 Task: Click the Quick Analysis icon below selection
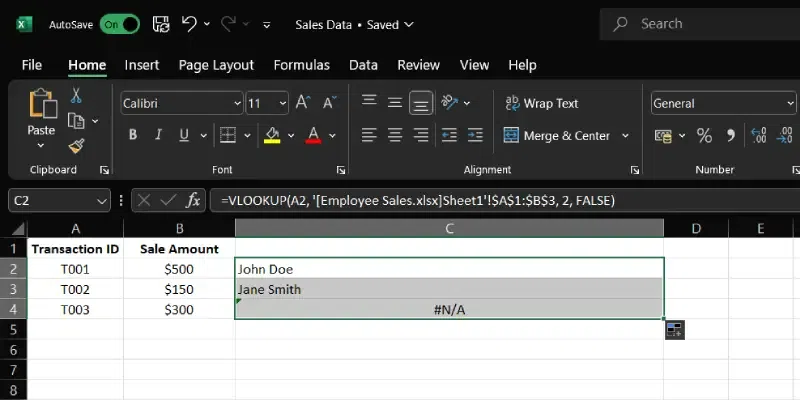pos(674,330)
